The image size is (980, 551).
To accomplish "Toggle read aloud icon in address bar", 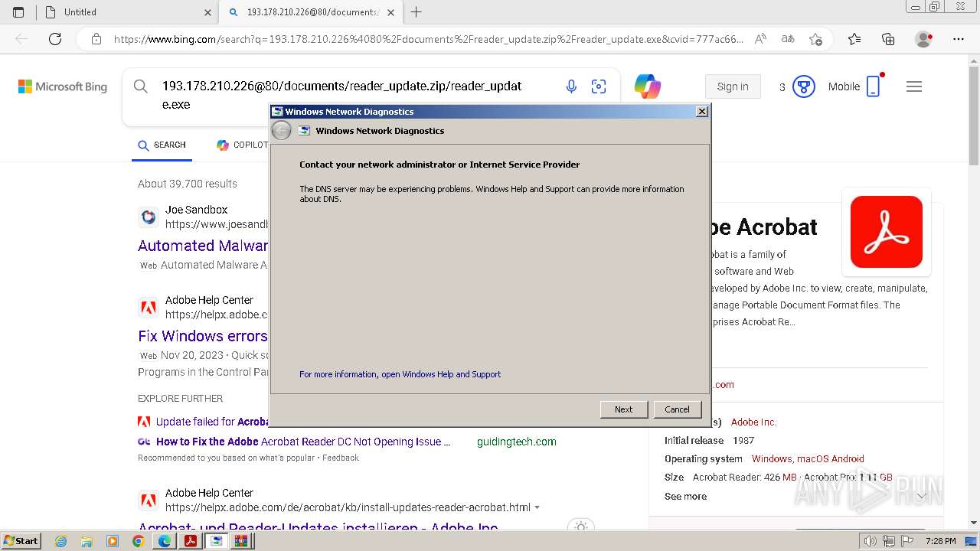I will point(760,39).
